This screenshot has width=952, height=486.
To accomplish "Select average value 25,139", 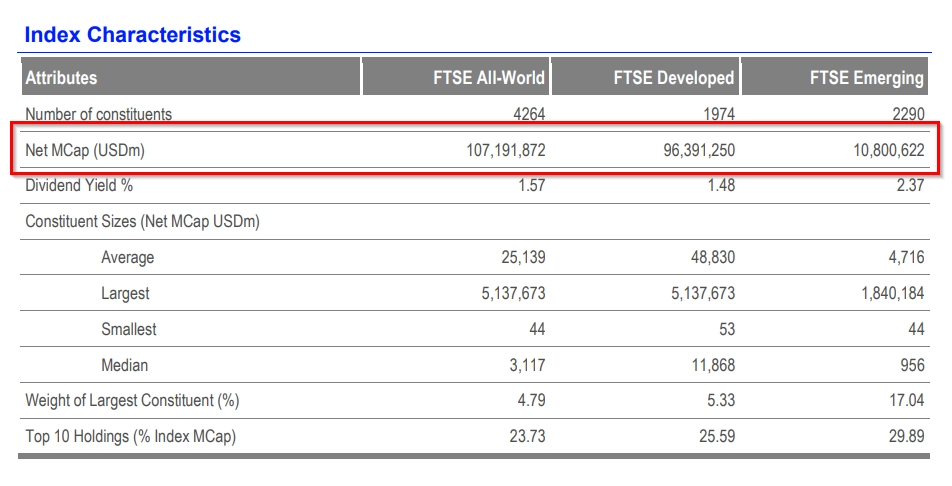I will [x=523, y=258].
